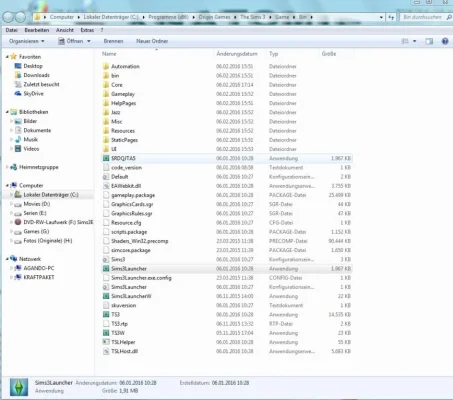Collapse the Computer tree node
Image resolution: width=453 pixels, height=400 pixels.
[x=7, y=185]
